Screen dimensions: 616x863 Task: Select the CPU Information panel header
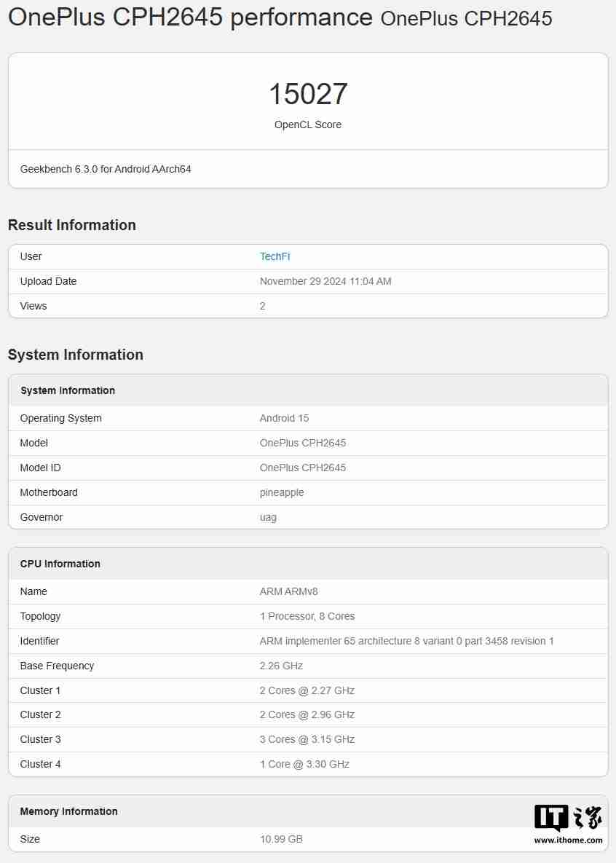(60, 563)
